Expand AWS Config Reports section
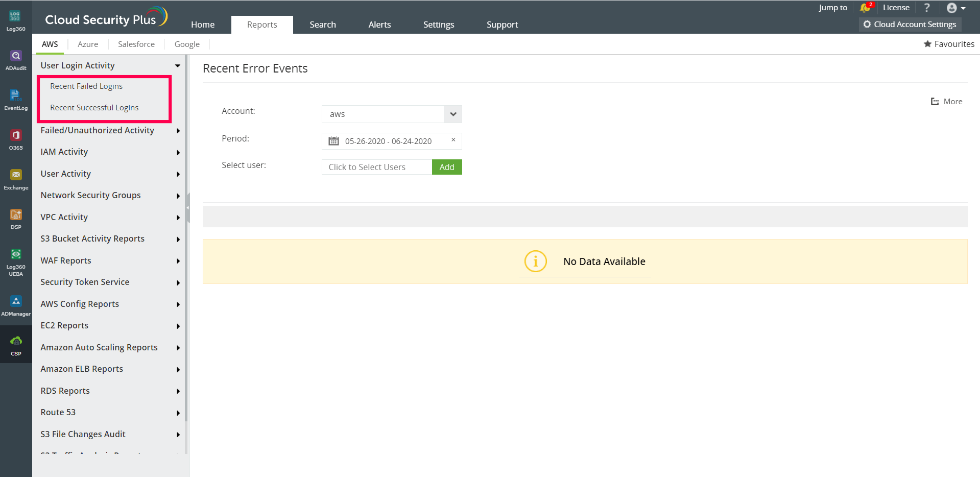The image size is (980, 477). (x=178, y=304)
